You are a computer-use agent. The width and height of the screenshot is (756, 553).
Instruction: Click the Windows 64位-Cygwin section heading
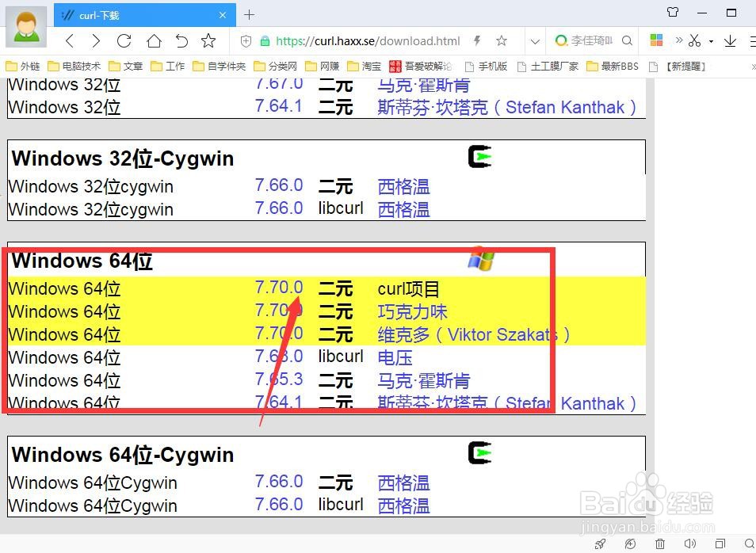tap(123, 455)
